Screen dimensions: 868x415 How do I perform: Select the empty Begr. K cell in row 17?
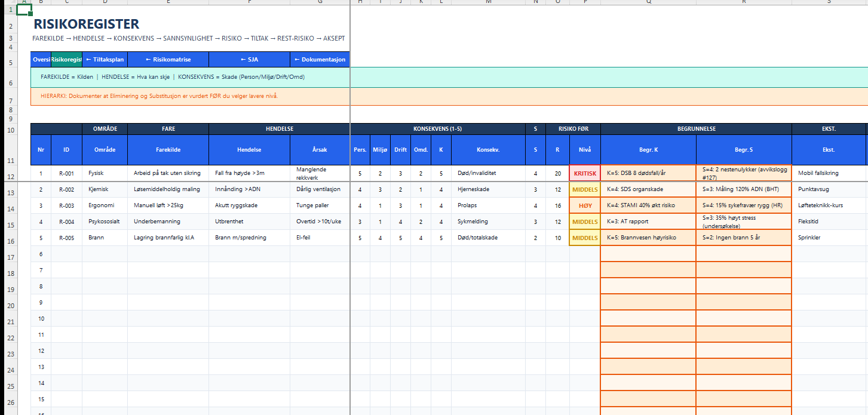648,254
